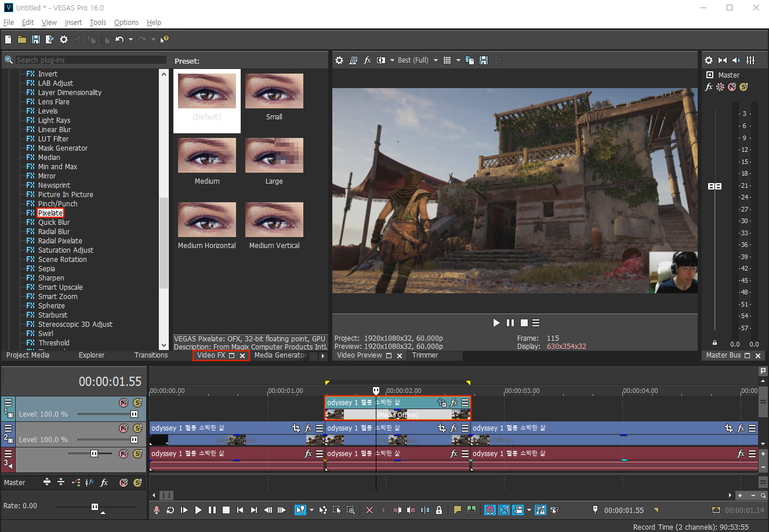Image resolution: width=769 pixels, height=532 pixels.
Task: Open Render As from the main toolbar
Action: (x=50, y=39)
